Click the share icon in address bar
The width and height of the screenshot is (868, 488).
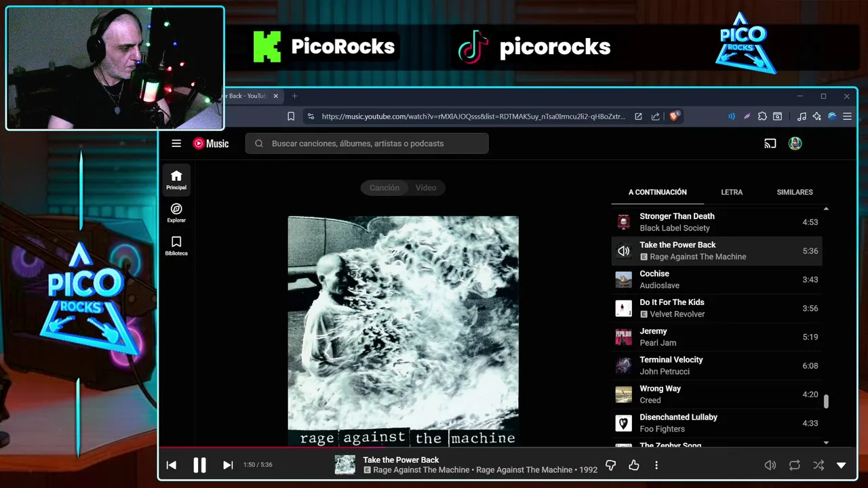pyautogui.click(x=655, y=117)
